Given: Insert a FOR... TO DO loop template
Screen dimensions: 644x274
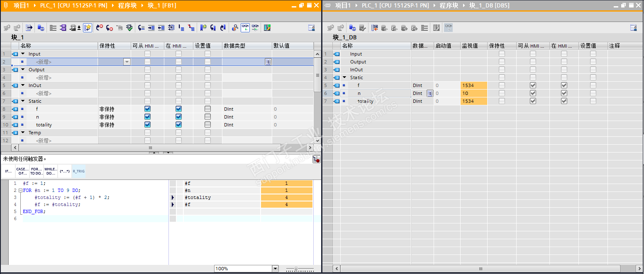Looking at the screenshot, I should (37, 171).
